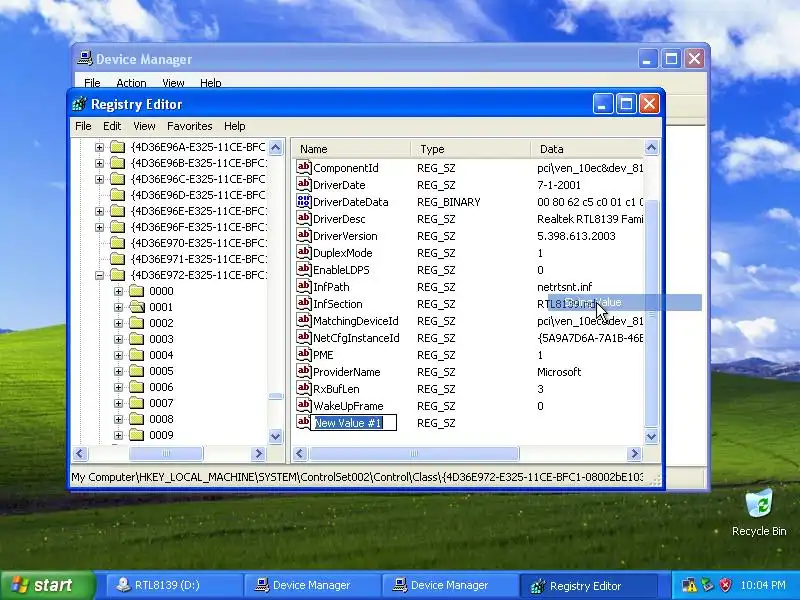The width and height of the screenshot is (800, 600).
Task: Click the Type column header
Action: click(471, 149)
